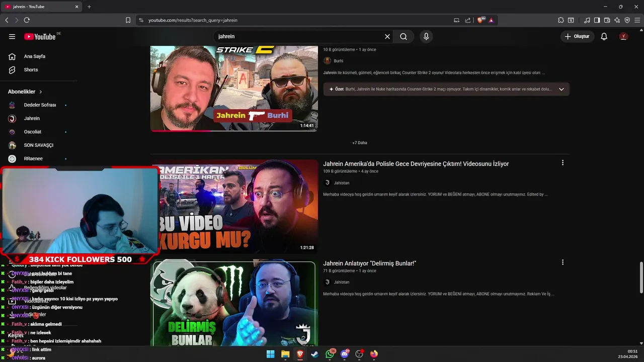Viewport: 644px width, 362px height.
Task: Click the Oluştur create button
Action: click(578, 36)
